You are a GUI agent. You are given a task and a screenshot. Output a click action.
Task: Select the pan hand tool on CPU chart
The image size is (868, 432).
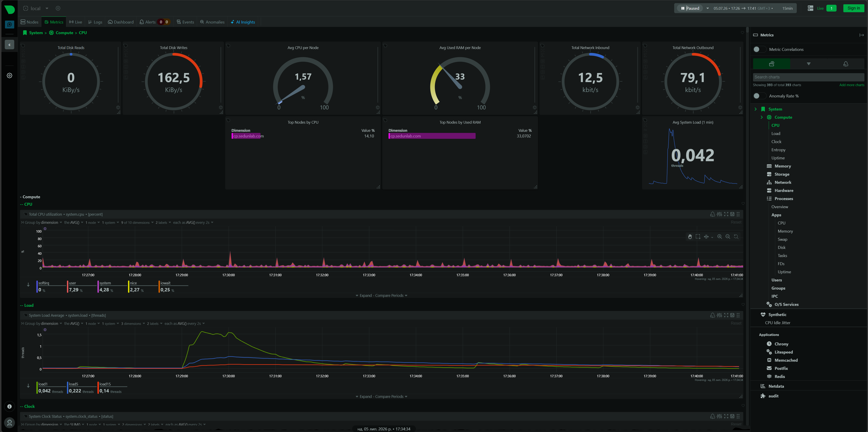690,237
